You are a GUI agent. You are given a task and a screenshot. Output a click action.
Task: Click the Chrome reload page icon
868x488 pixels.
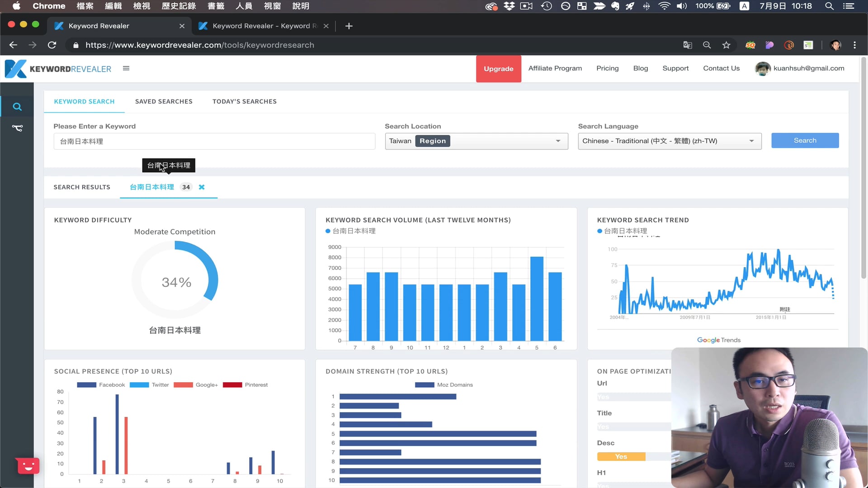[52, 45]
